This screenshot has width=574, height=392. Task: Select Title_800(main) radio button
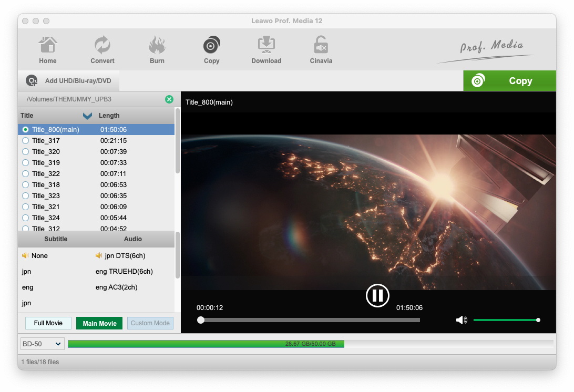click(x=25, y=130)
